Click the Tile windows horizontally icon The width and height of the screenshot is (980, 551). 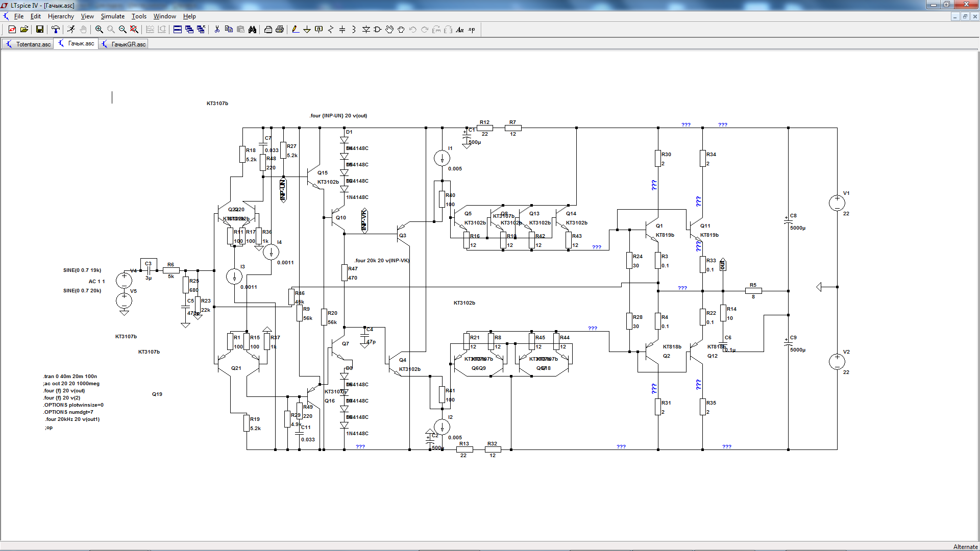click(178, 30)
